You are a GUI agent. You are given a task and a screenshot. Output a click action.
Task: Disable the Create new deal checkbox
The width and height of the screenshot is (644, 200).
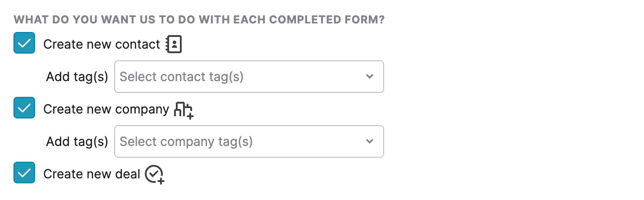coord(24,173)
